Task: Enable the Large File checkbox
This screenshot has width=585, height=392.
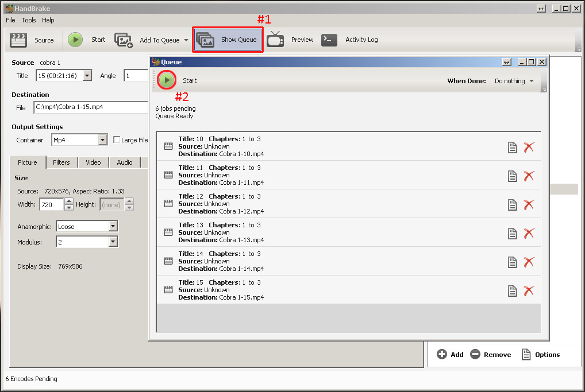Action: click(117, 139)
